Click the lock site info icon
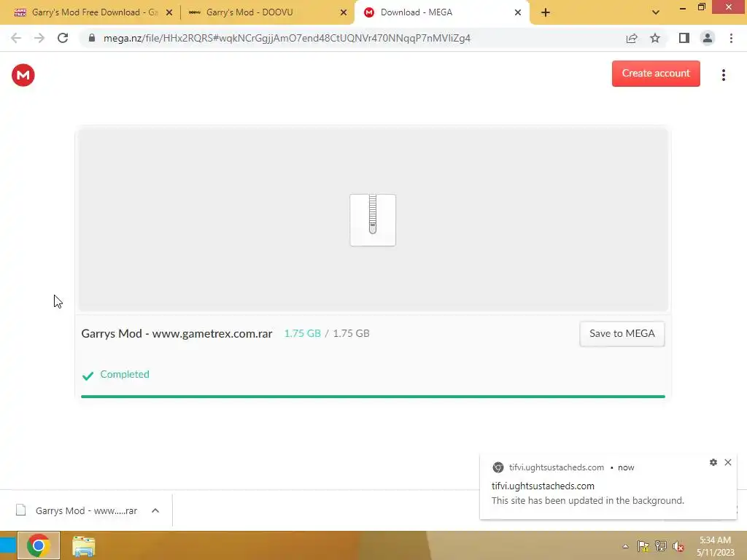 92,38
